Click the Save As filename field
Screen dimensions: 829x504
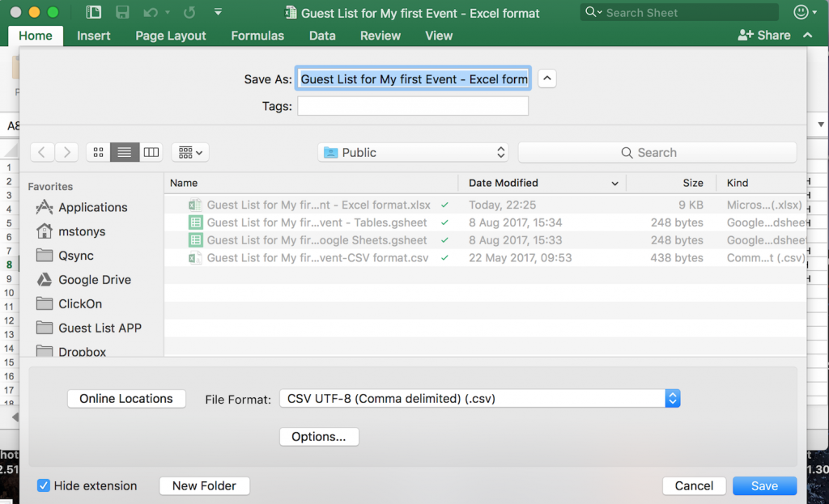pyautogui.click(x=413, y=78)
